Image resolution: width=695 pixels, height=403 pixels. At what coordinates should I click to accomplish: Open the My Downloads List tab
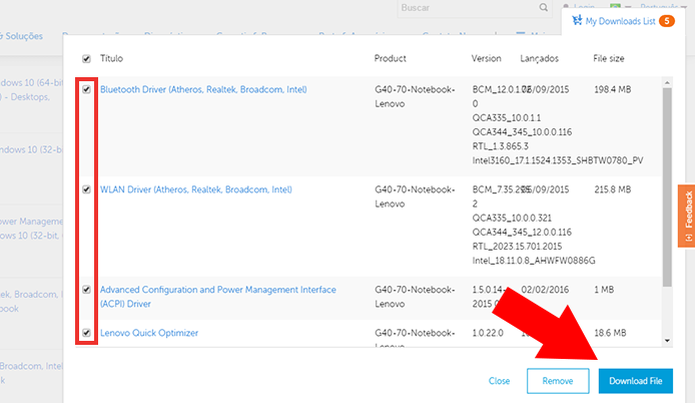(623, 21)
